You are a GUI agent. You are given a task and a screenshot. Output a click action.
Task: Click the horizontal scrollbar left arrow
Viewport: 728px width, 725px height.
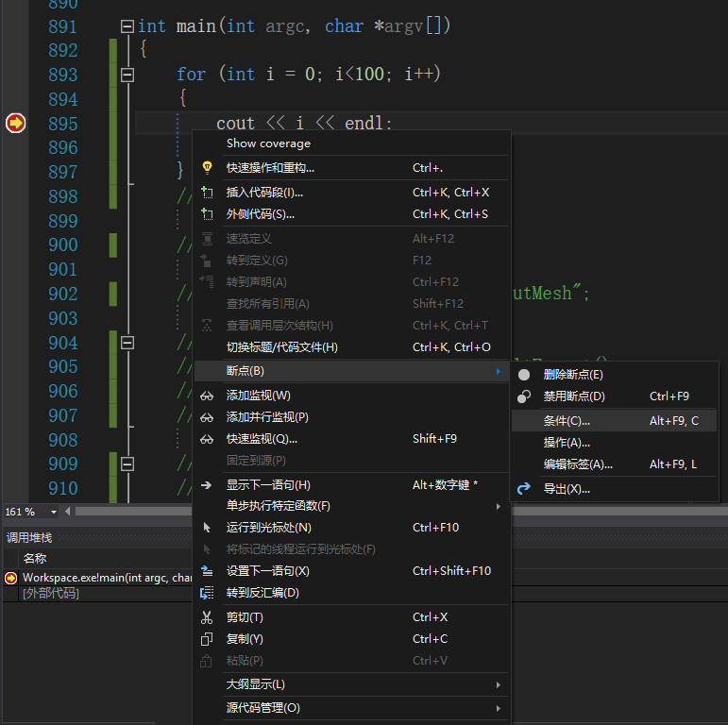tap(68, 512)
